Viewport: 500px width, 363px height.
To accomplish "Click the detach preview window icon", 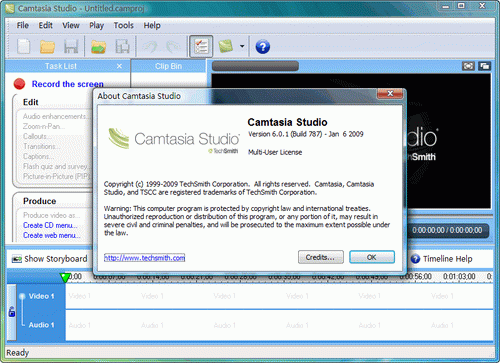I will [484, 66].
